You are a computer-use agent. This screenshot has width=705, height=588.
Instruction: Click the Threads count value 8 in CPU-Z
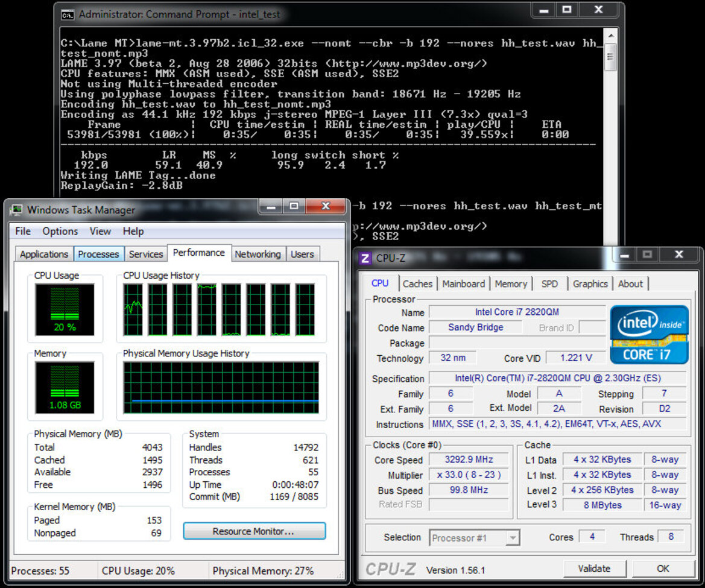[671, 537]
